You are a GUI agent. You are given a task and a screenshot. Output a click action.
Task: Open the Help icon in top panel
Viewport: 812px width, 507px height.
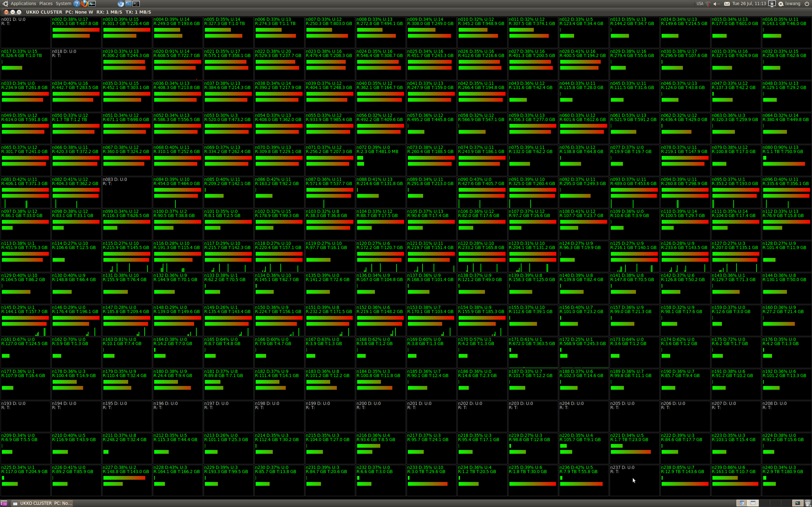pyautogui.click(x=77, y=4)
